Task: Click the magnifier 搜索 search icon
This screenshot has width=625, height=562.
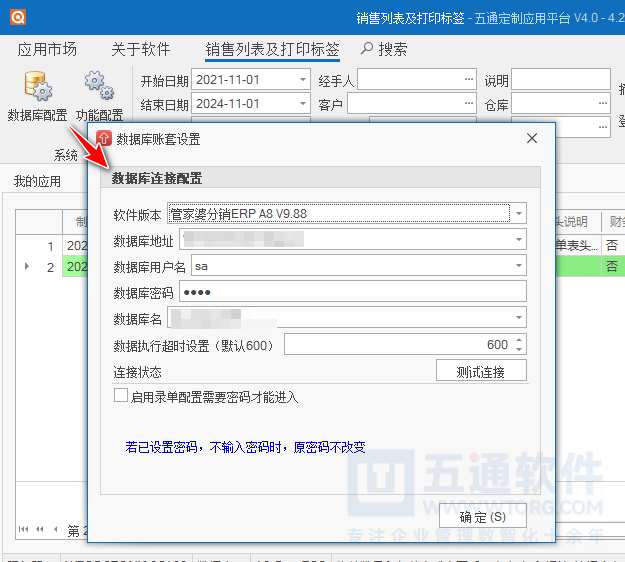Action: pos(366,49)
